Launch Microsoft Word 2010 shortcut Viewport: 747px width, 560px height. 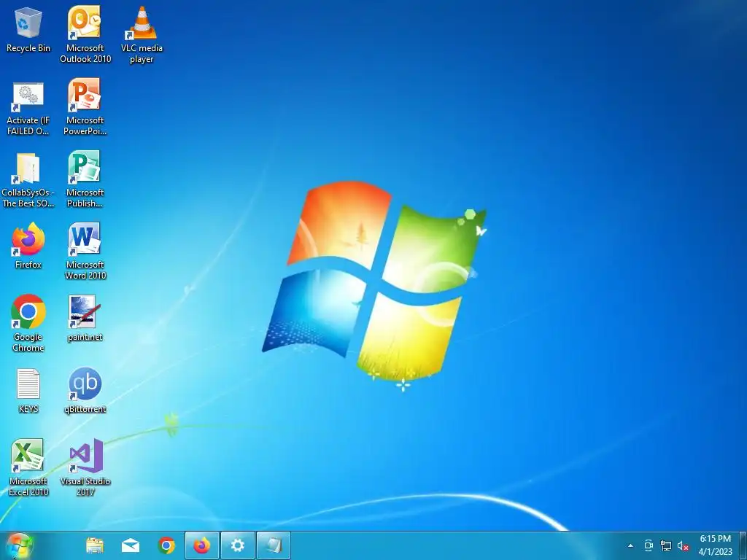click(x=85, y=252)
